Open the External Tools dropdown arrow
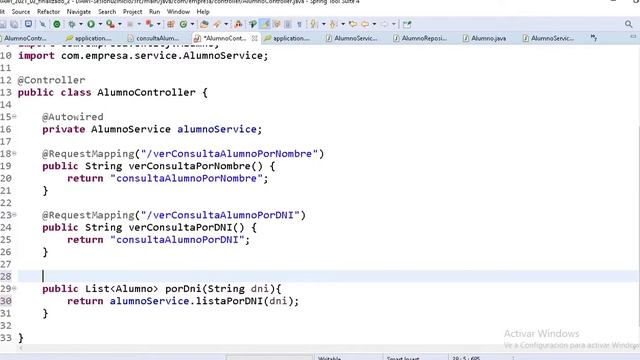 pos(159,24)
